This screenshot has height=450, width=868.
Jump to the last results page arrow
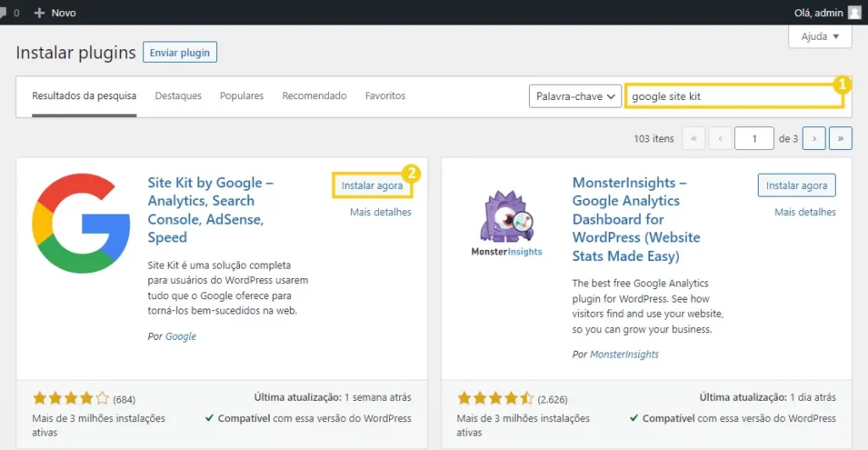coord(840,138)
